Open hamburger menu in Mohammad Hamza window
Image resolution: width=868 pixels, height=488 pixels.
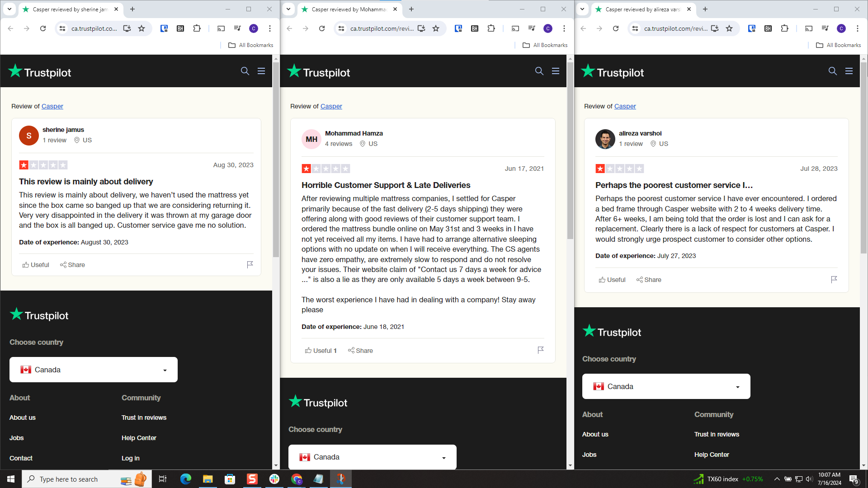click(x=556, y=71)
